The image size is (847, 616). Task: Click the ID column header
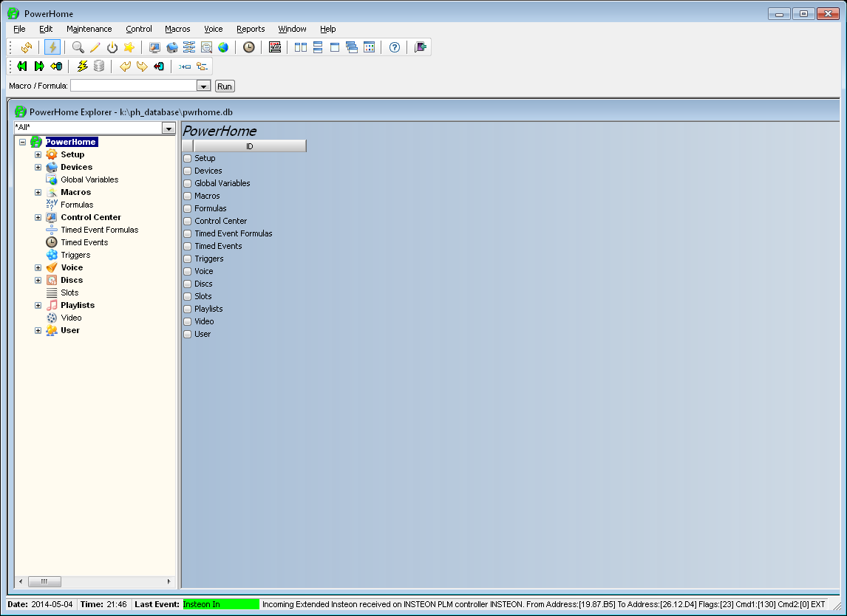pyautogui.click(x=250, y=146)
